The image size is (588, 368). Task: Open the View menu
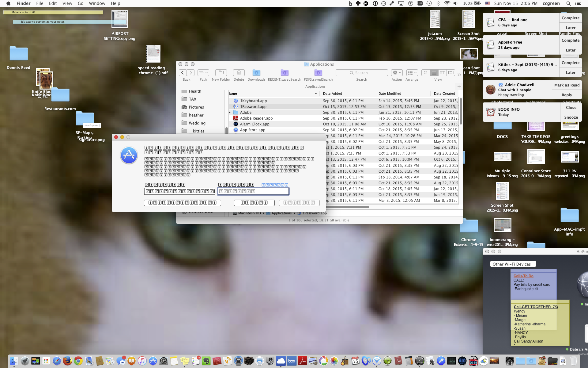67,3
